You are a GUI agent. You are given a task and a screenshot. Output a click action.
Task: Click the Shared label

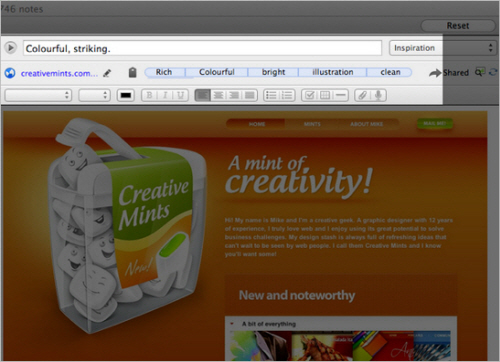[456, 73]
